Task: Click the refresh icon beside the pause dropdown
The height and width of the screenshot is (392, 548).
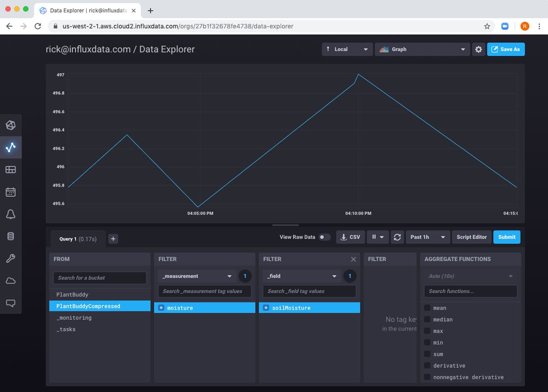Action: [397, 237]
